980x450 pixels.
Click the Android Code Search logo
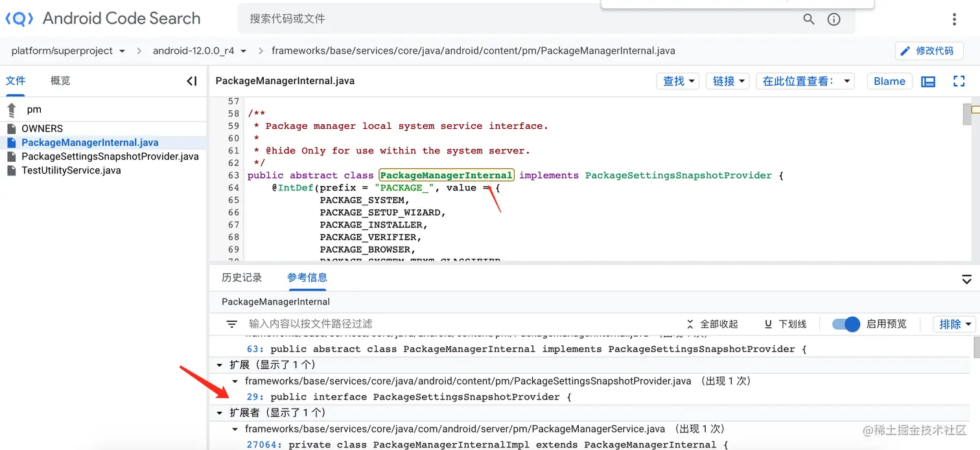pyautogui.click(x=103, y=19)
